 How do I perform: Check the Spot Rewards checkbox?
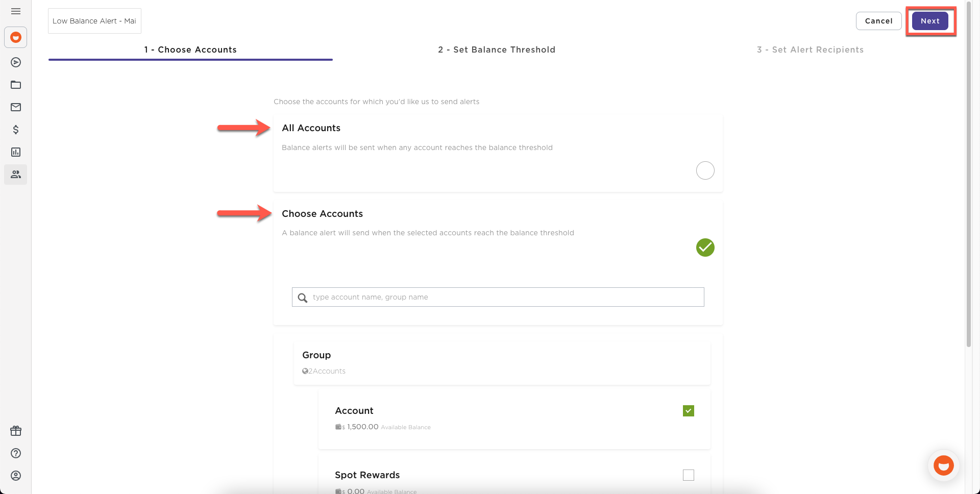click(688, 475)
